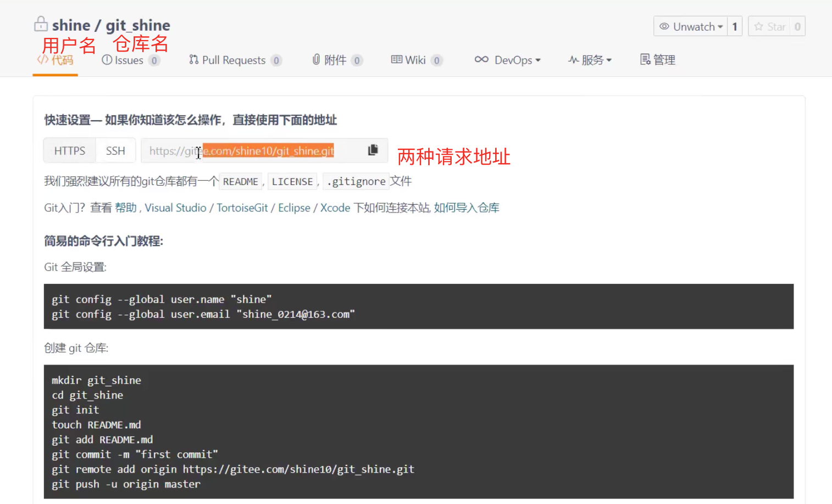The width and height of the screenshot is (832, 504).
Task: Click the 附件 count badge
Action: (357, 60)
